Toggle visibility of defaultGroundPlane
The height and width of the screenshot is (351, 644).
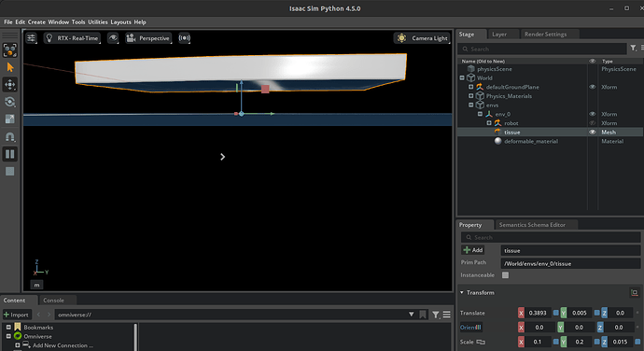click(593, 87)
